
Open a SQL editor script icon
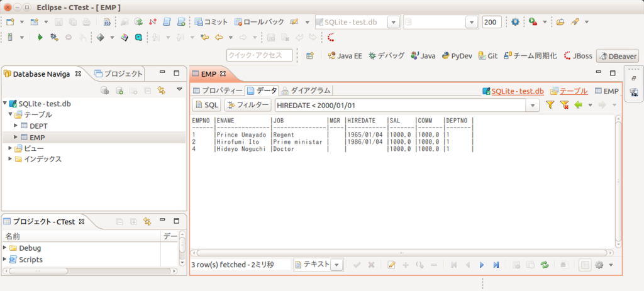(167, 22)
